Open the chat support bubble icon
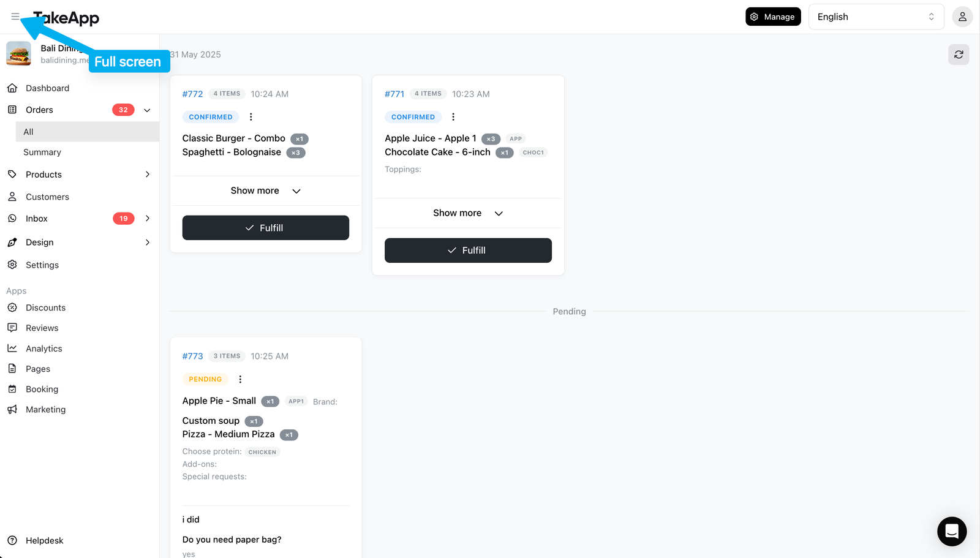Viewport: 980px width, 558px height. (x=952, y=531)
